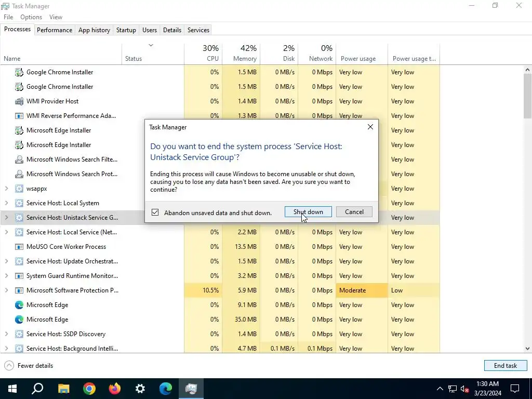532x399 pixels.
Task: Click System Guard Runtime Monitor icon
Action: [19, 275]
